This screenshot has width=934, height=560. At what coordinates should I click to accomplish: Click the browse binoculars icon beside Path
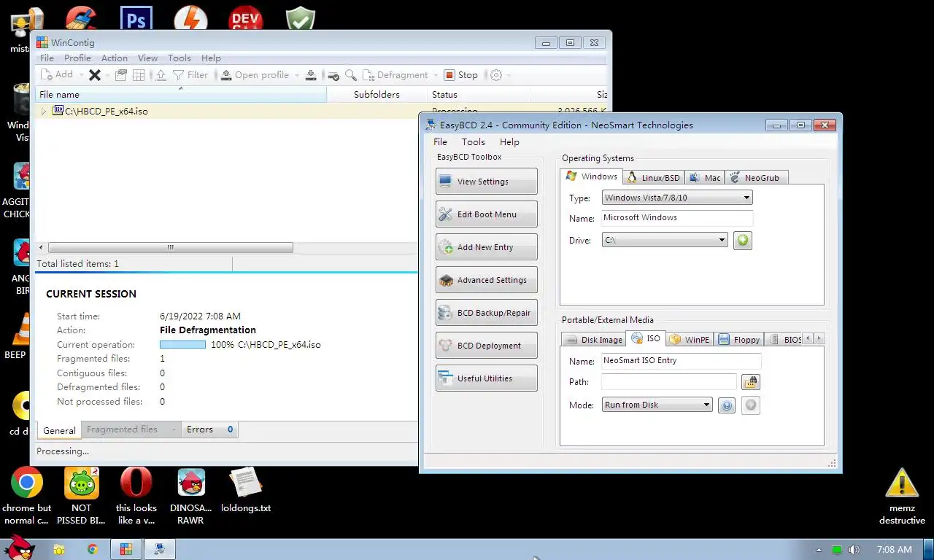click(750, 382)
